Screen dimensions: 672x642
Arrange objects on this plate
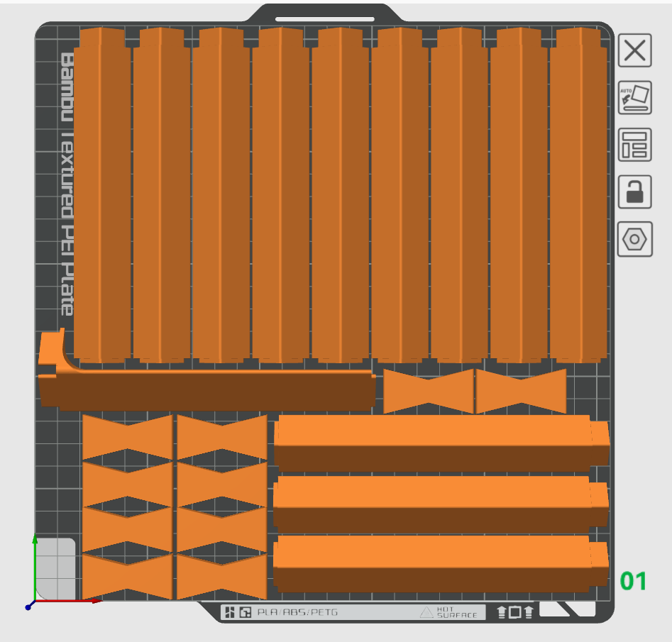point(634,145)
